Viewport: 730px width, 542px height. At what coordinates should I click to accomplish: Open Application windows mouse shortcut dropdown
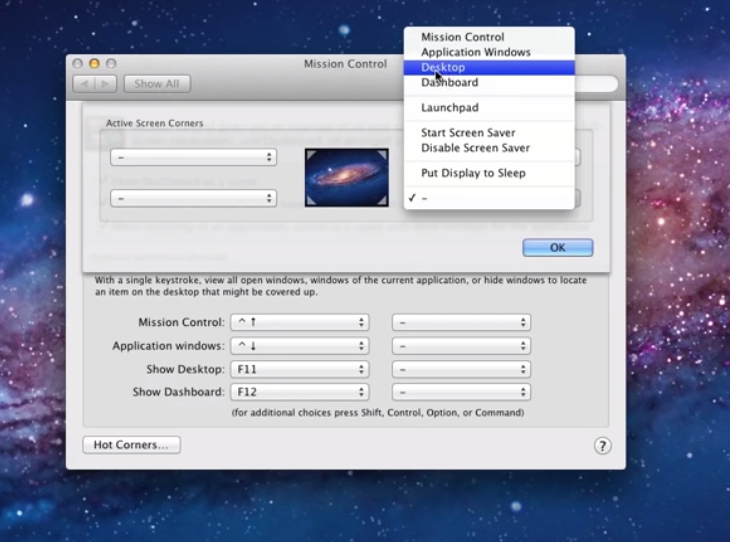click(x=461, y=346)
